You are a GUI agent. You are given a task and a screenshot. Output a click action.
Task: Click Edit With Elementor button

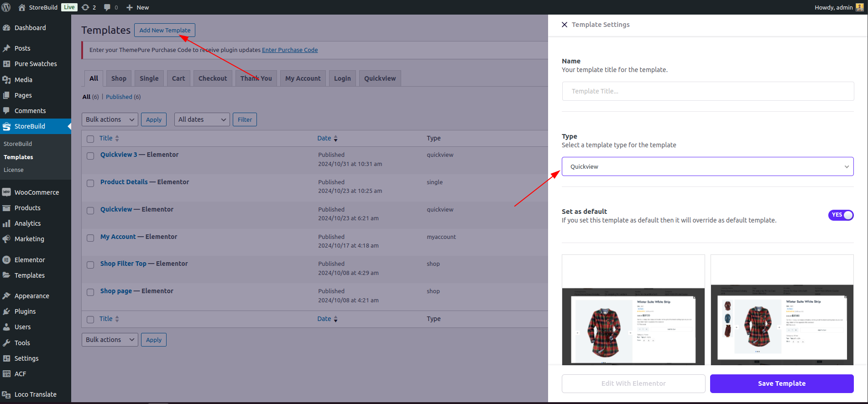(x=633, y=383)
